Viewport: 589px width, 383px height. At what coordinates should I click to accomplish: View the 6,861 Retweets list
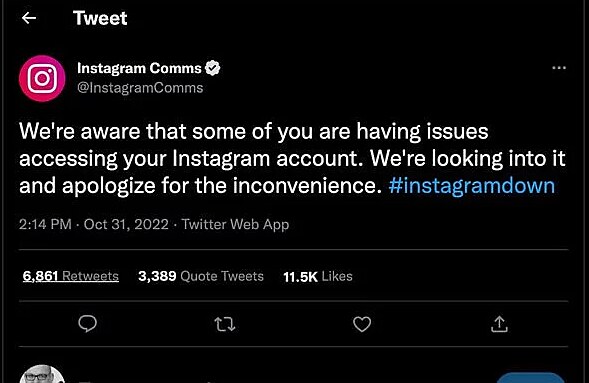[71, 276]
